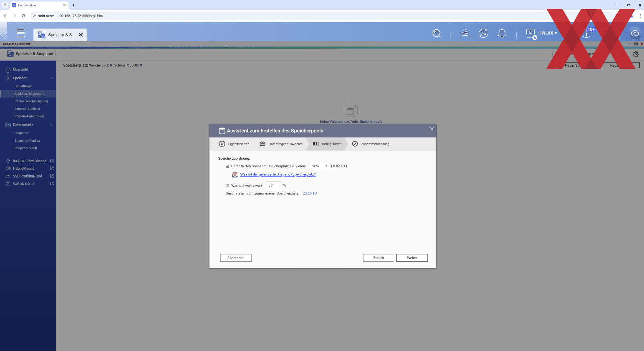Image resolution: width=644 pixels, height=351 pixels.
Task: Close the Speicher & S... app tab
Action: (x=80, y=35)
